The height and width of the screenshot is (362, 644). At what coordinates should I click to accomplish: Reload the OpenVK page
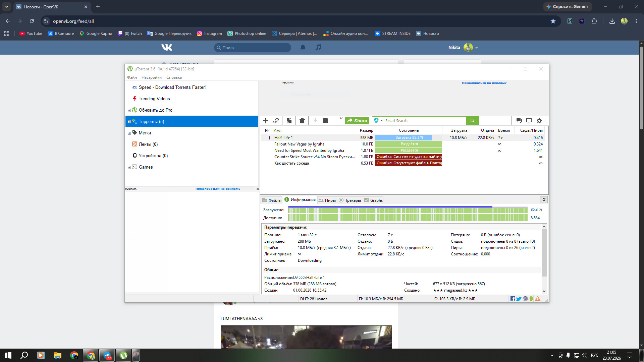[32, 21]
